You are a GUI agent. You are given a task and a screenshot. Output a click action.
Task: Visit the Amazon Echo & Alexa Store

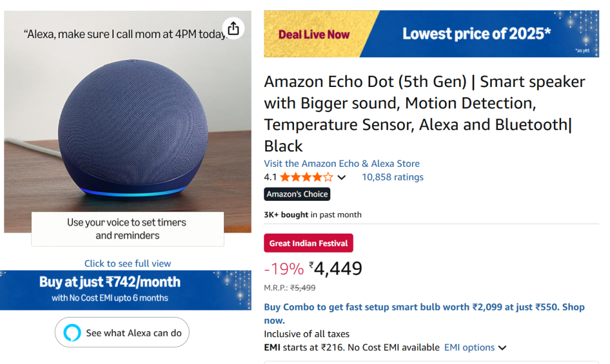(342, 163)
